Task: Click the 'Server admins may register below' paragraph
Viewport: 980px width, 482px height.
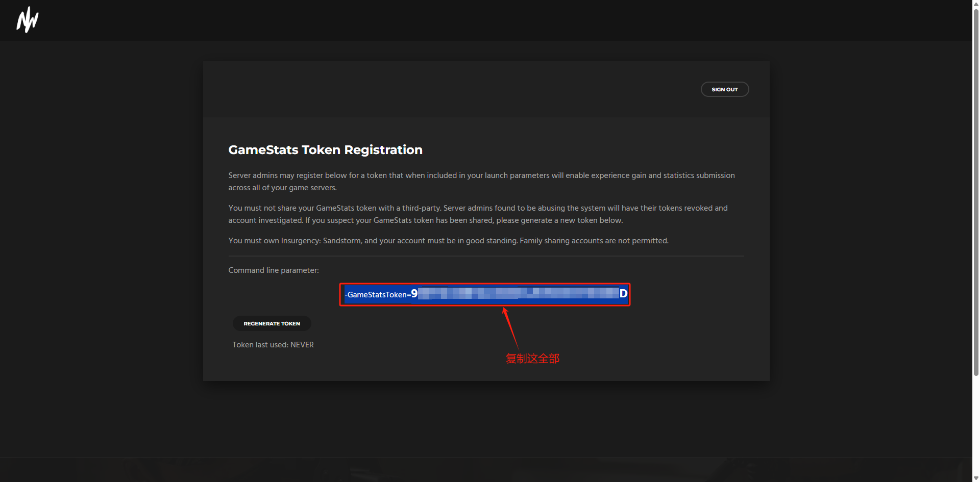Action: click(481, 182)
